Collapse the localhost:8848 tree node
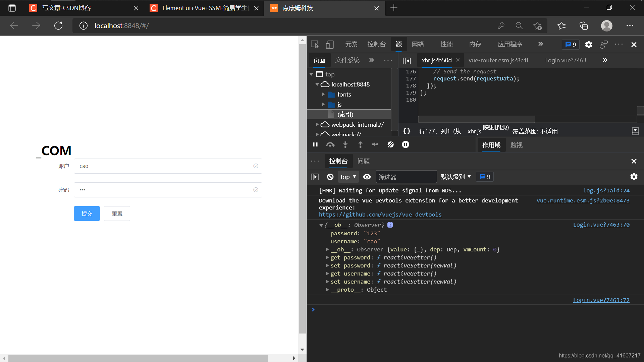The image size is (644, 362). click(x=317, y=84)
